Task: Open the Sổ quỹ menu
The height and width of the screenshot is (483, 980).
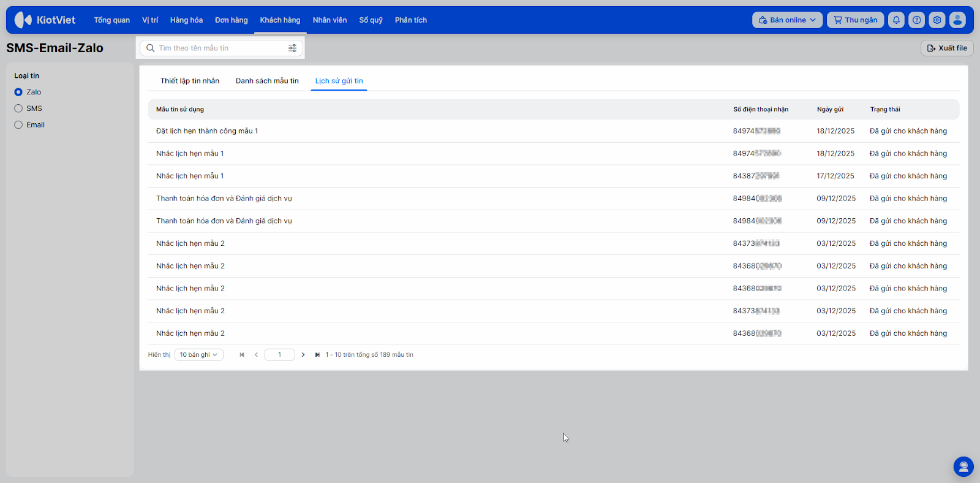Action: (x=371, y=20)
